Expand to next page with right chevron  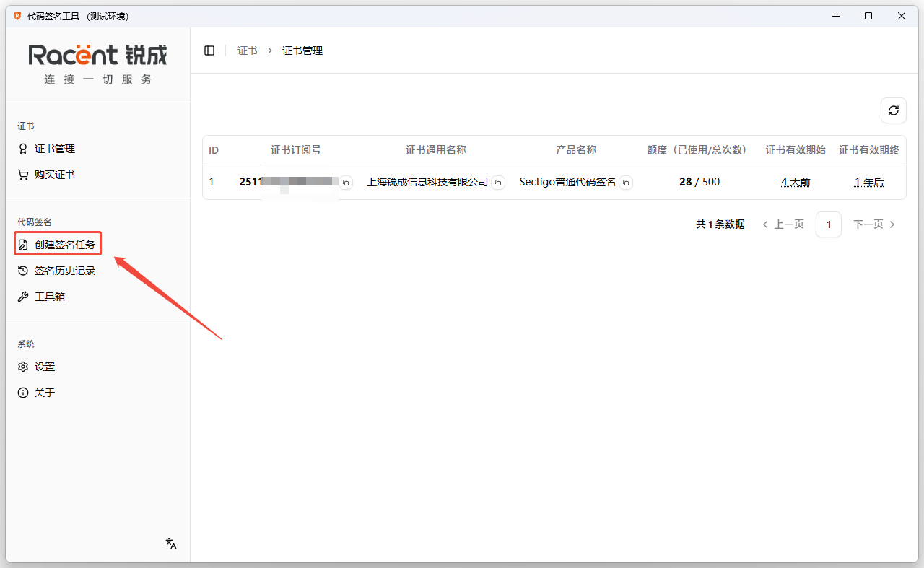point(892,224)
